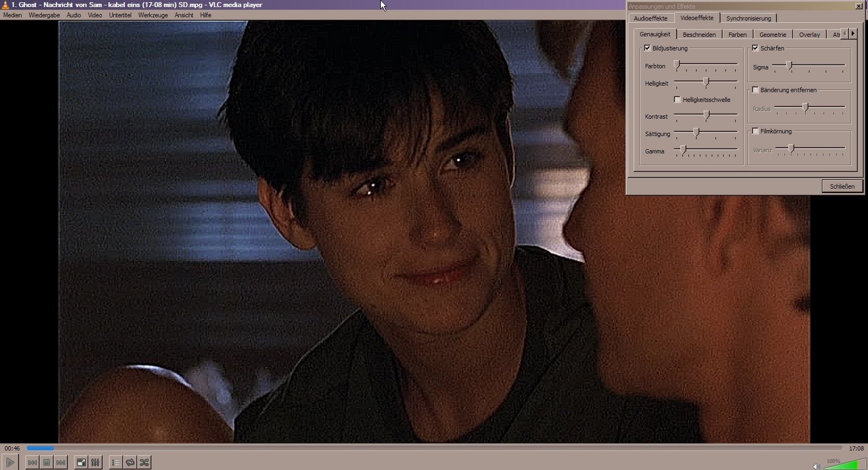
Task: Click the Schließen button
Action: click(x=842, y=186)
